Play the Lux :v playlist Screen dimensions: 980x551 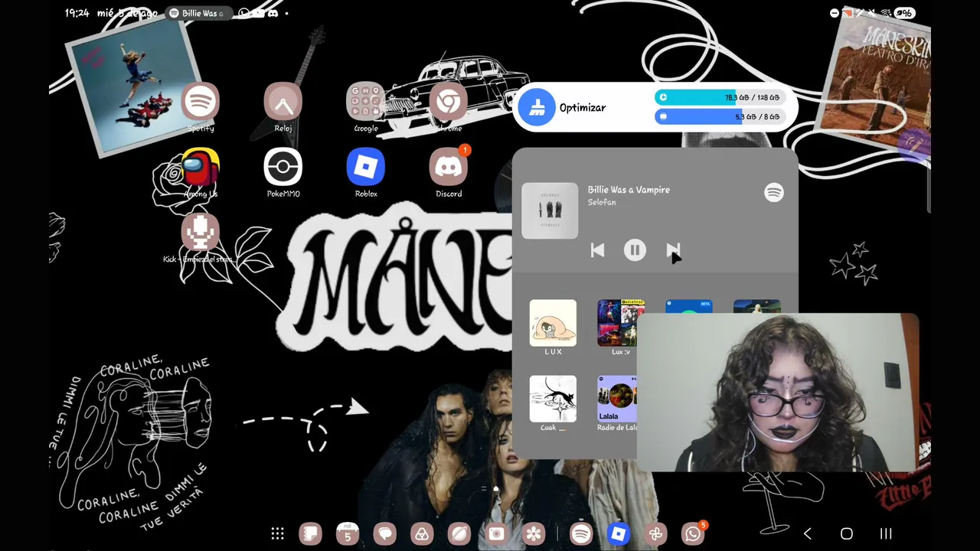coord(621,323)
